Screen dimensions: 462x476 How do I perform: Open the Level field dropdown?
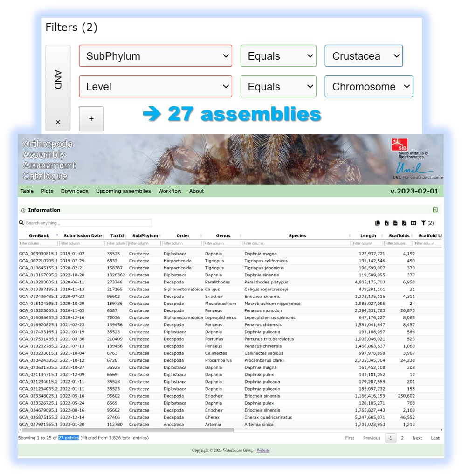click(x=155, y=87)
